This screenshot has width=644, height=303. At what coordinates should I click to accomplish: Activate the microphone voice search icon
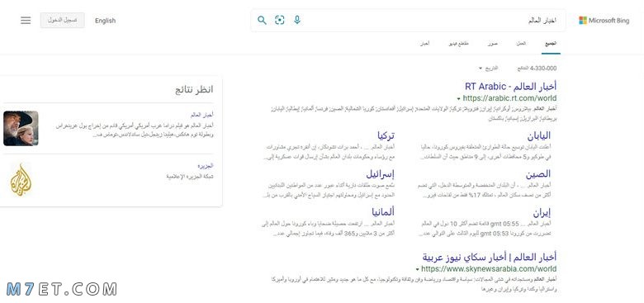click(297, 20)
